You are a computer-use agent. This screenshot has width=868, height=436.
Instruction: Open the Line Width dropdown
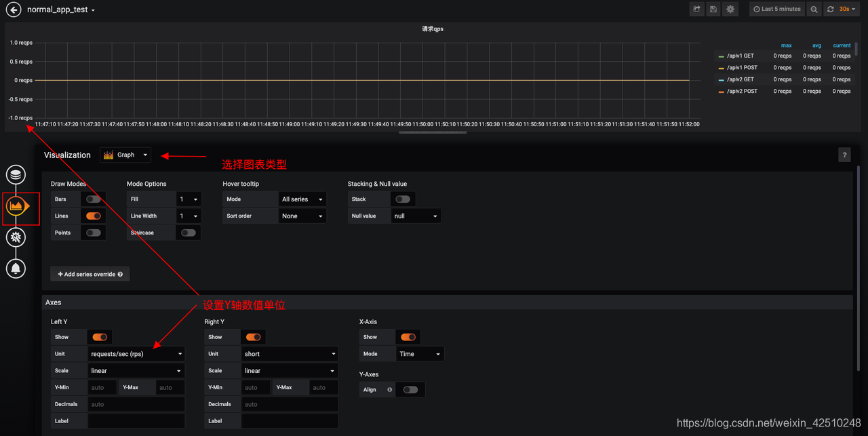[189, 216]
